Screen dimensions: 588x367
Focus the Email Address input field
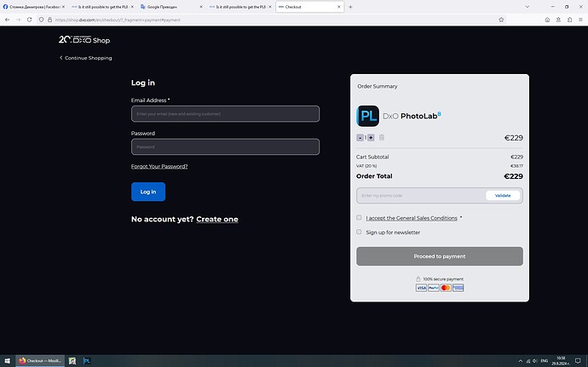coord(225,113)
